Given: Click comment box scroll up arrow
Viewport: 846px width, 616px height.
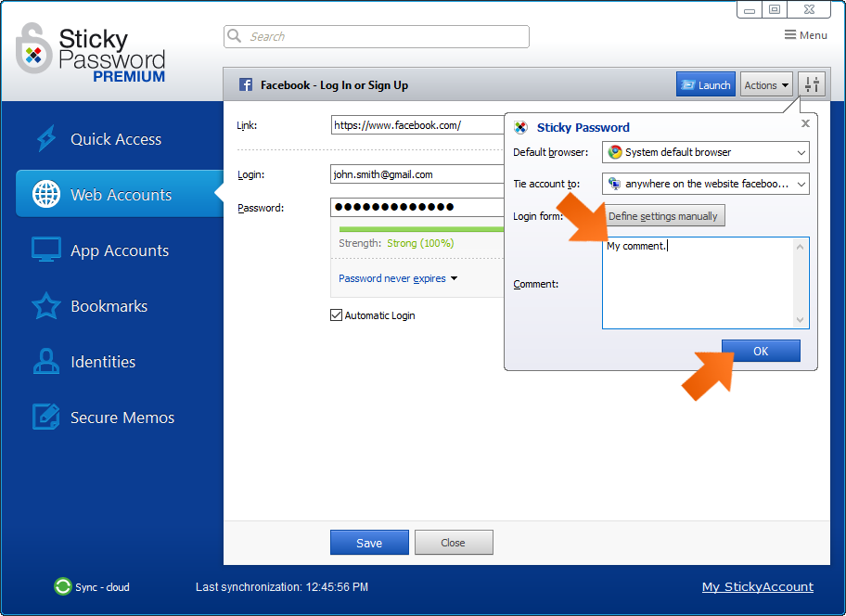Looking at the screenshot, I should (801, 247).
